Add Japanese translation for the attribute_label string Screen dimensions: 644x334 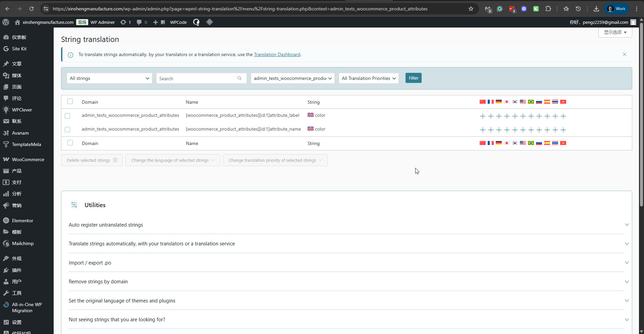coord(507,116)
